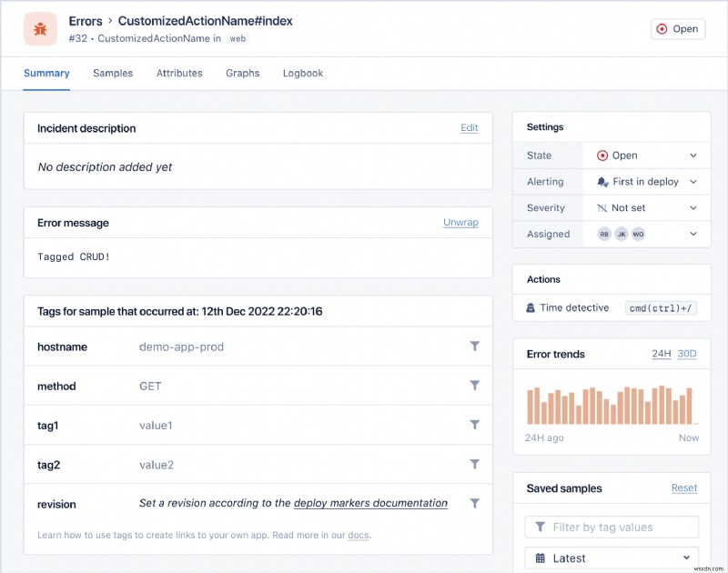The width and height of the screenshot is (728, 573).
Task: Switch to the Graphs tab
Action: coord(242,74)
